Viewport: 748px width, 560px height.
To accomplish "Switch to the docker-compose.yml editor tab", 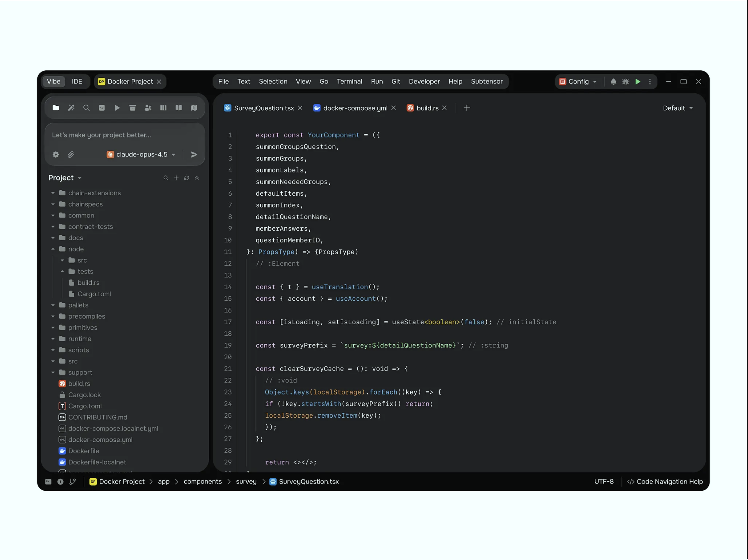I will point(355,108).
